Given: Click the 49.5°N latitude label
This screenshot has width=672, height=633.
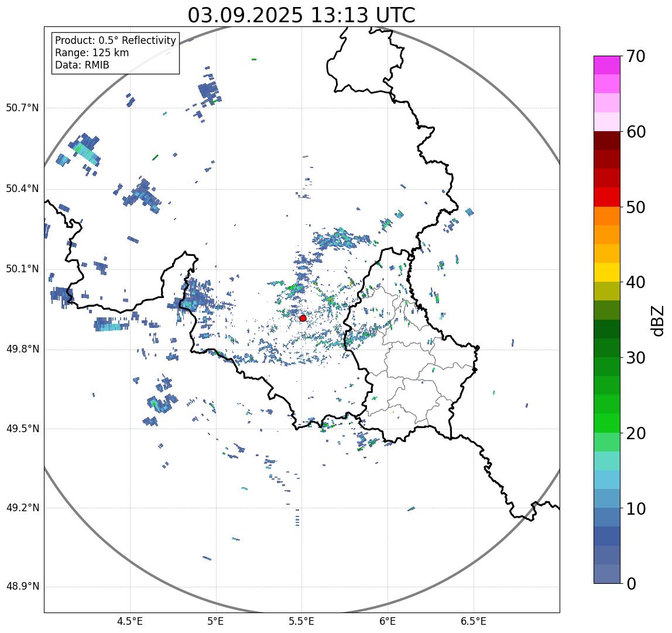Looking at the screenshot, I should click(22, 429).
